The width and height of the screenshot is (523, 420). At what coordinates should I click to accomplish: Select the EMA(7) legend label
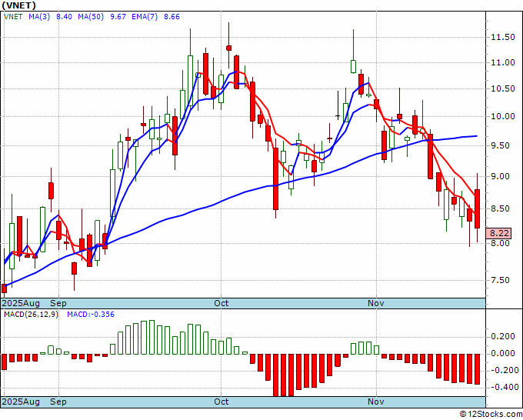tap(145, 17)
